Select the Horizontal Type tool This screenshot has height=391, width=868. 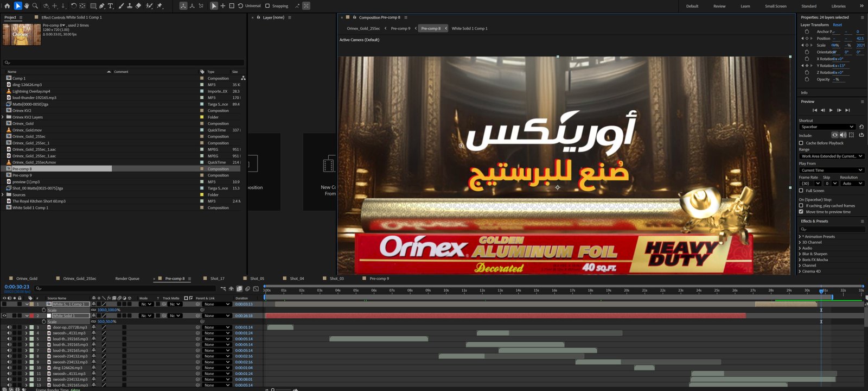[x=111, y=5]
